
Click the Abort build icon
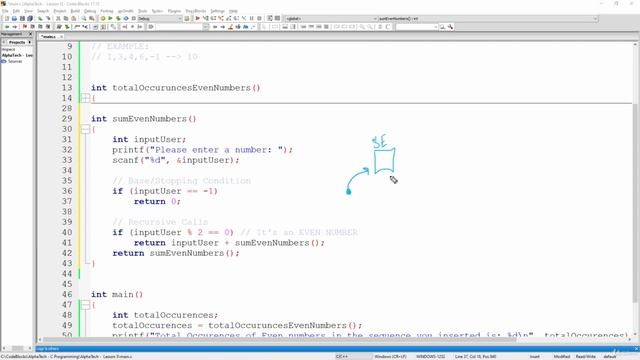tap(133, 18)
